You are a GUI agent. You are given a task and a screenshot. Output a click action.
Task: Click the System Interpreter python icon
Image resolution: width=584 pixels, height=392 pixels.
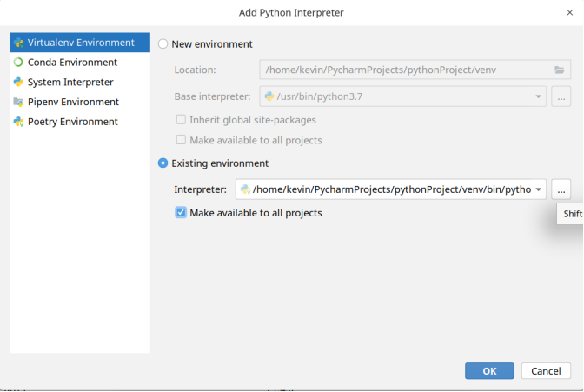tap(18, 83)
